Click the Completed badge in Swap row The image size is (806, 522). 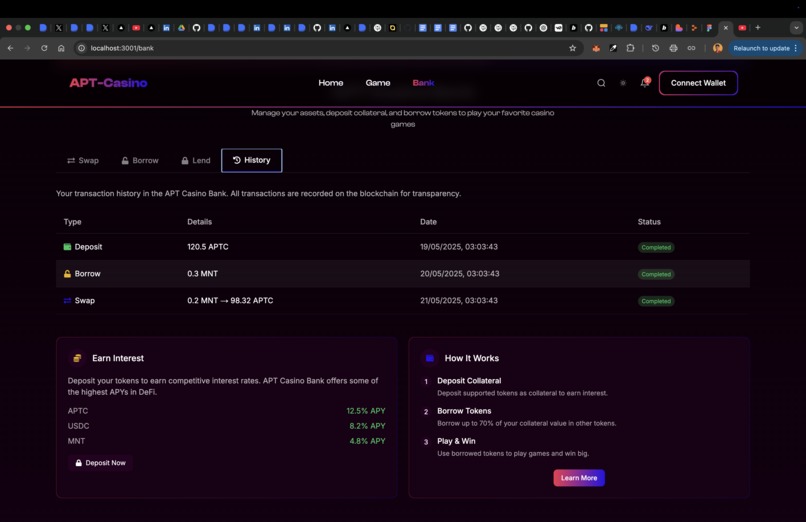656,301
